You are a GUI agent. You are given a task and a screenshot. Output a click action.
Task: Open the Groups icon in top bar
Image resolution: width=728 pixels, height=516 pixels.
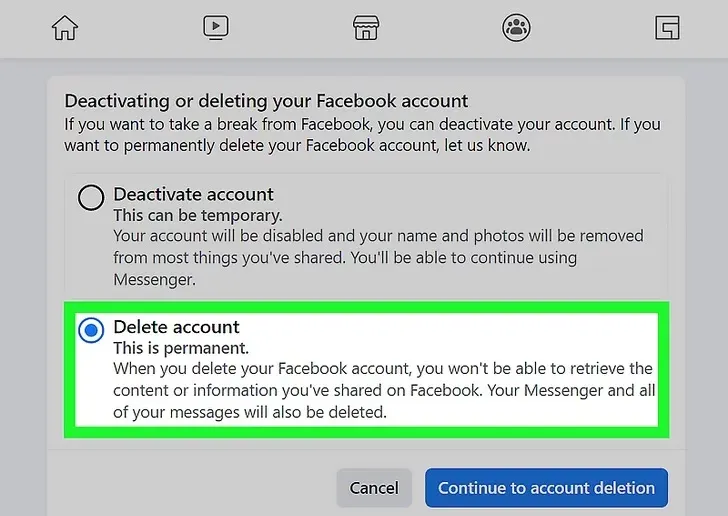[x=516, y=28]
